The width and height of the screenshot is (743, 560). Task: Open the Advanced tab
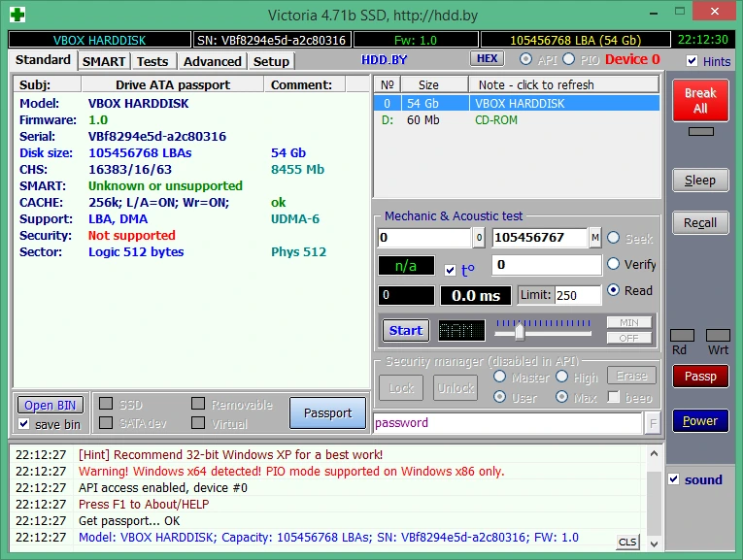click(x=213, y=61)
